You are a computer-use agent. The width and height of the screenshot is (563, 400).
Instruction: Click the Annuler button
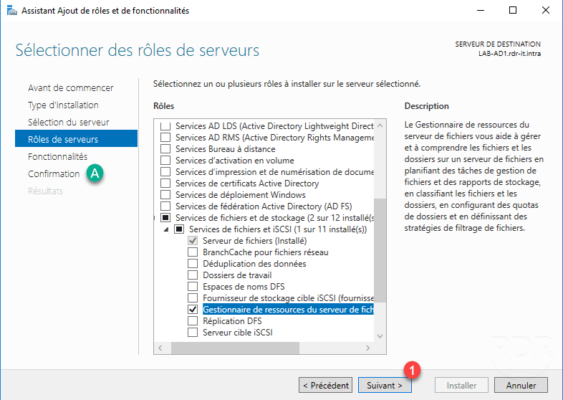click(521, 385)
